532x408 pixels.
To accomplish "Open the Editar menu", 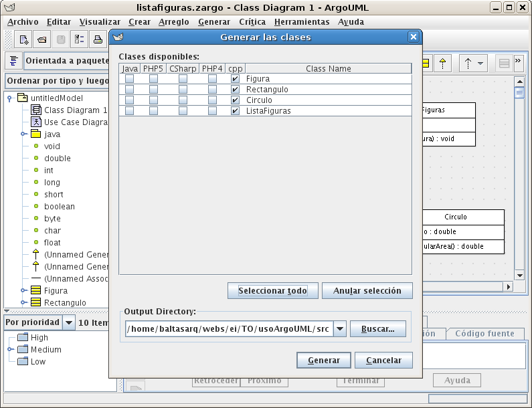I will [x=59, y=21].
